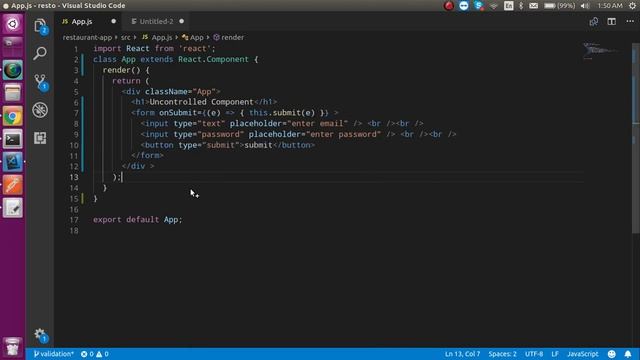Screen dimensions: 640x360
Task: Change file encoding UTF-8
Action: (534, 354)
